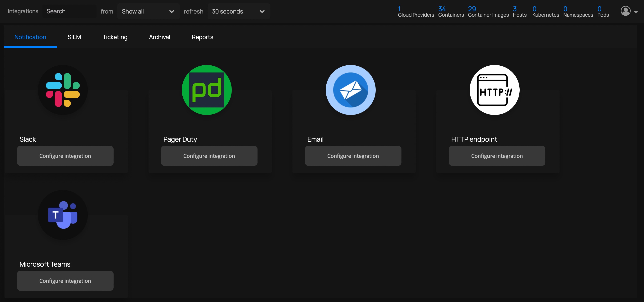644x302 pixels.
Task: Switch to the Reports tab
Action: pyautogui.click(x=203, y=37)
